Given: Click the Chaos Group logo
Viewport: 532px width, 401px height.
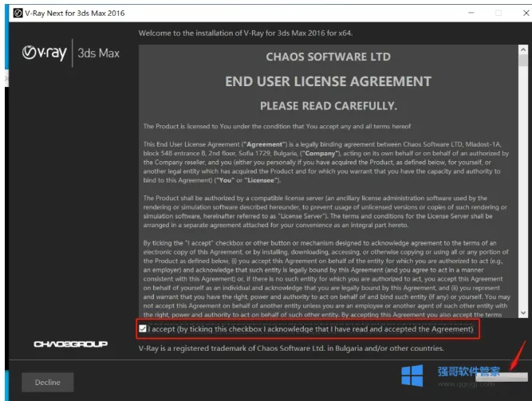Looking at the screenshot, I should [70, 344].
